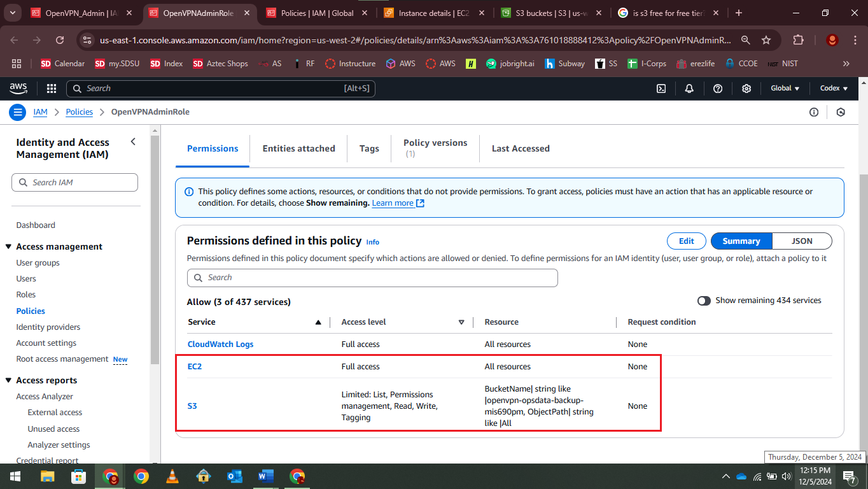868x489 pixels.
Task: Select the Summary view option
Action: point(741,241)
